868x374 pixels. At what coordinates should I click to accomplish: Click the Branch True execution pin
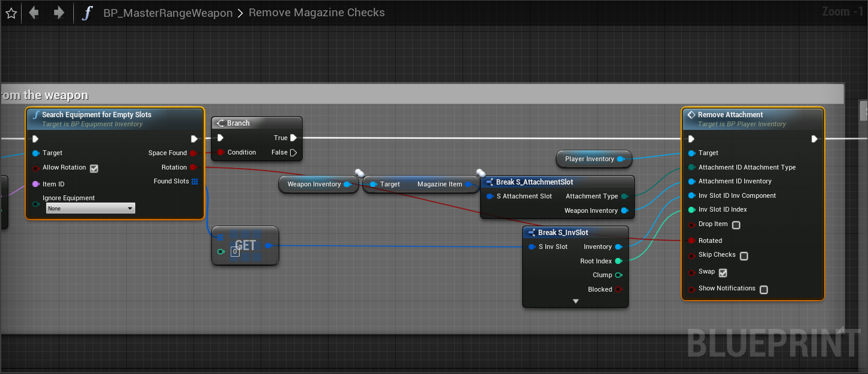click(x=293, y=138)
